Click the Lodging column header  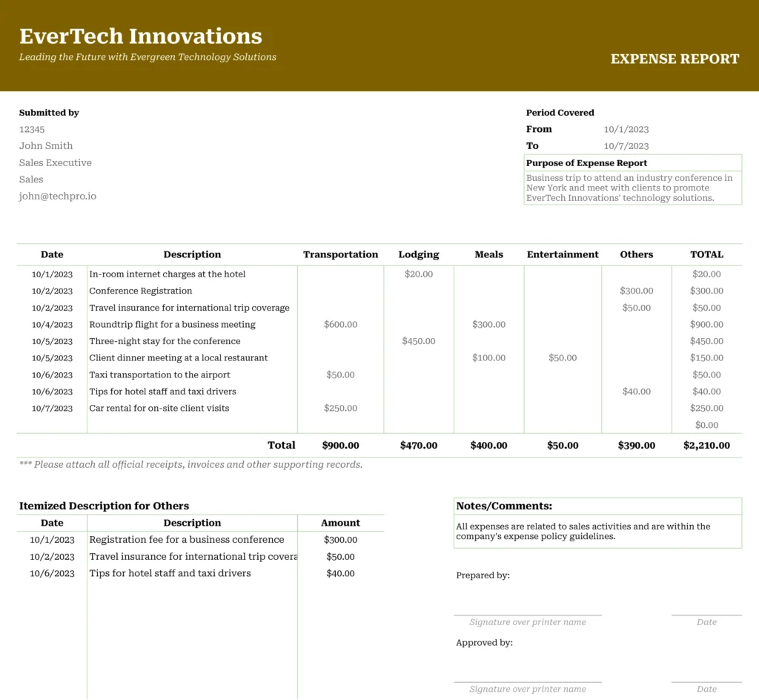[x=419, y=254]
